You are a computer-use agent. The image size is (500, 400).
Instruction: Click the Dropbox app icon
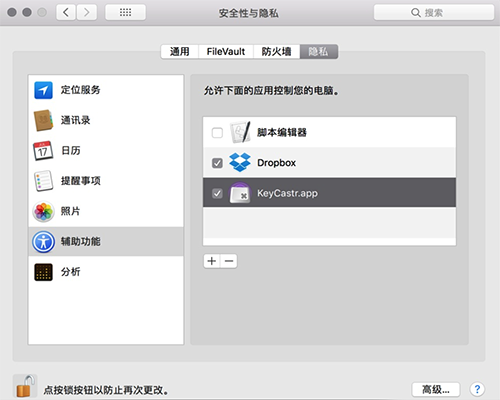240,162
